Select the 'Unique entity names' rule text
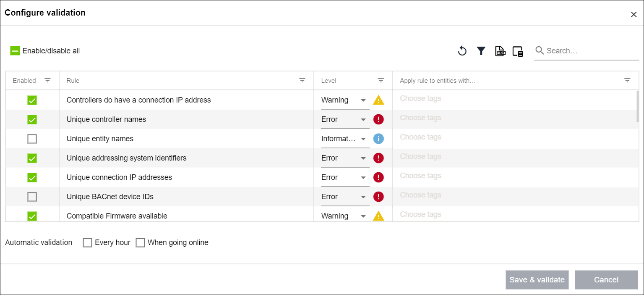Image resolution: width=644 pixels, height=295 pixels. coord(100,139)
